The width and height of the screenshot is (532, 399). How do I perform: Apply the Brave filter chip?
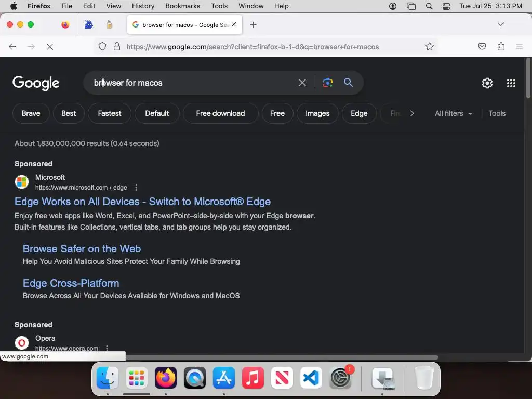[x=31, y=113]
